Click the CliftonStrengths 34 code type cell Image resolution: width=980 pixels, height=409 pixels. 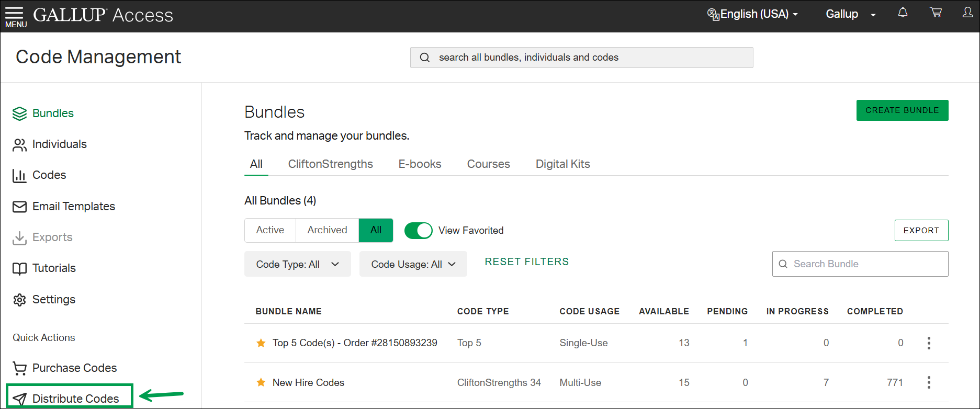(499, 383)
